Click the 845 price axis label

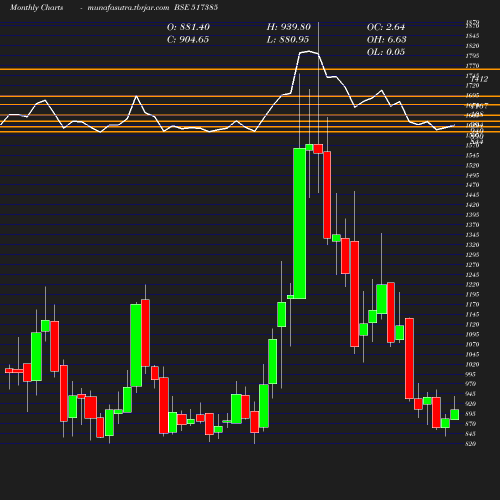coord(471,434)
